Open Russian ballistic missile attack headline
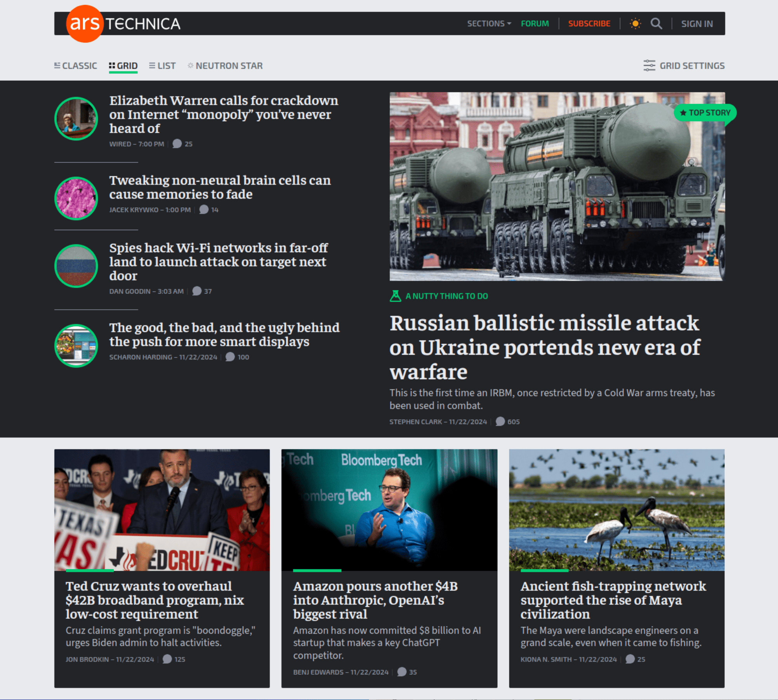This screenshot has height=700, width=778. click(545, 347)
